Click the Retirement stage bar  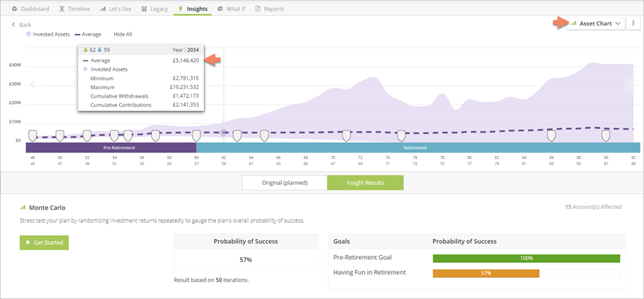(x=418, y=148)
